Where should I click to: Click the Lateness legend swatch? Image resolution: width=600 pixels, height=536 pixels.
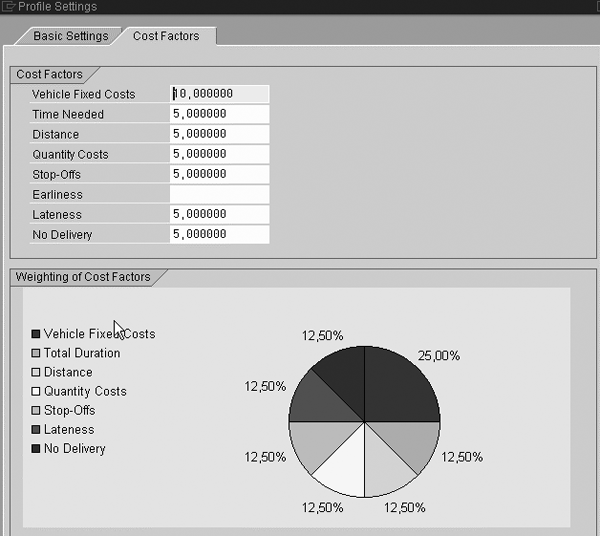point(36,430)
